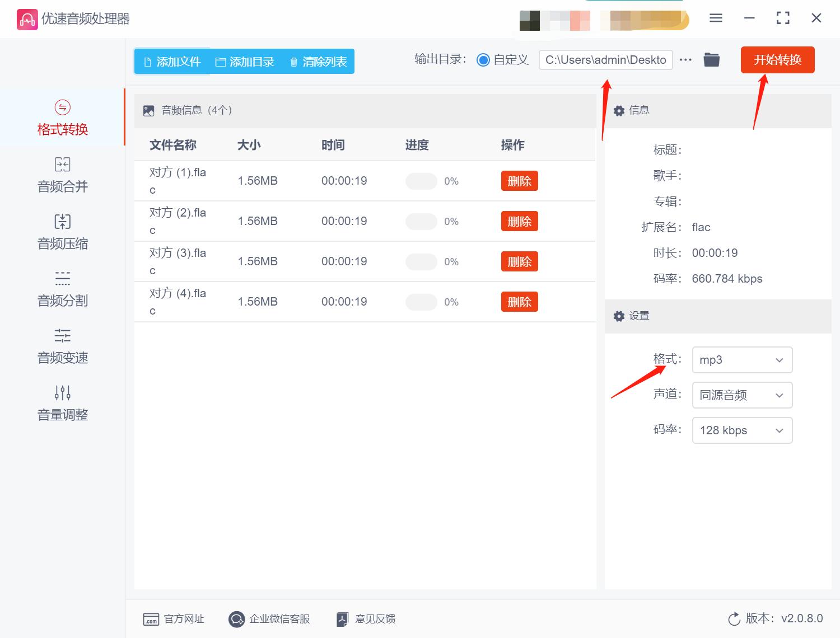This screenshot has height=638, width=840.
Task: Open the 码率 dropdown showing 128 kbps
Action: [x=742, y=430]
